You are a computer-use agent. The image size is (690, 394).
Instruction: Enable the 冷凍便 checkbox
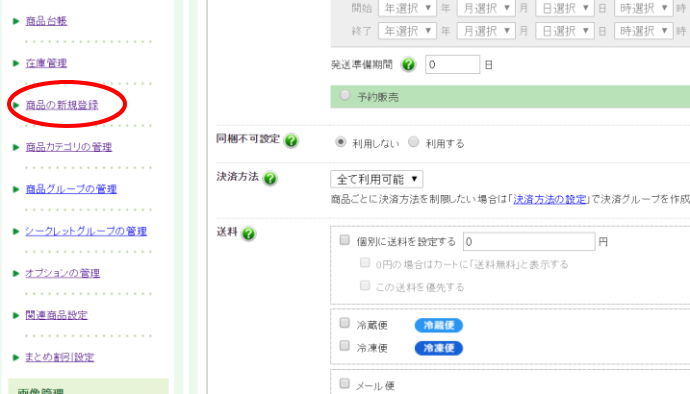(x=345, y=346)
